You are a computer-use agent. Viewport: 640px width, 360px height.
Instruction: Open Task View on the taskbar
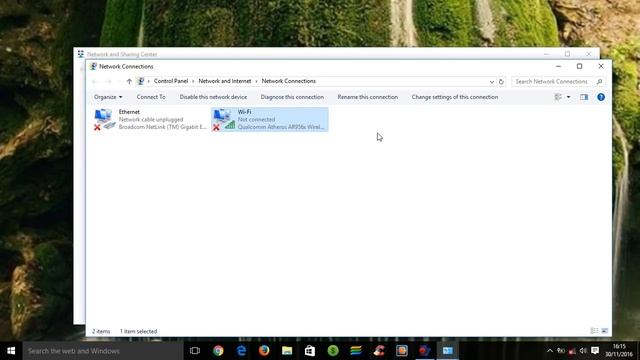pyautogui.click(x=195, y=351)
